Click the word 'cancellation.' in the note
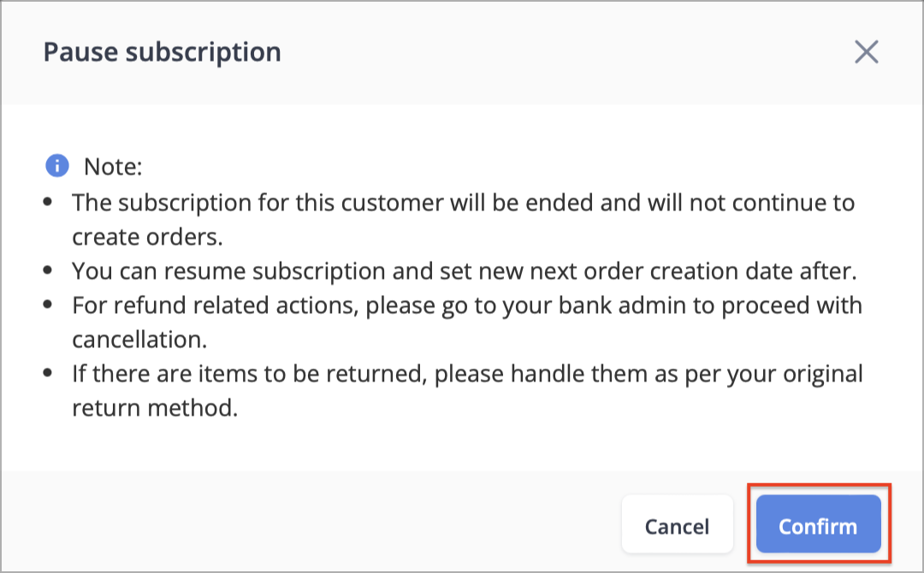 (x=139, y=340)
